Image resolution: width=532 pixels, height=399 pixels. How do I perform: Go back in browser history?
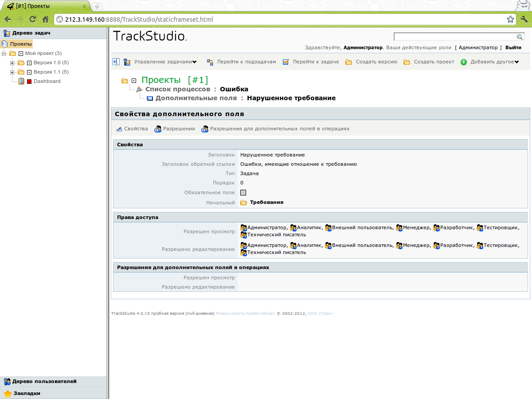coord(8,20)
